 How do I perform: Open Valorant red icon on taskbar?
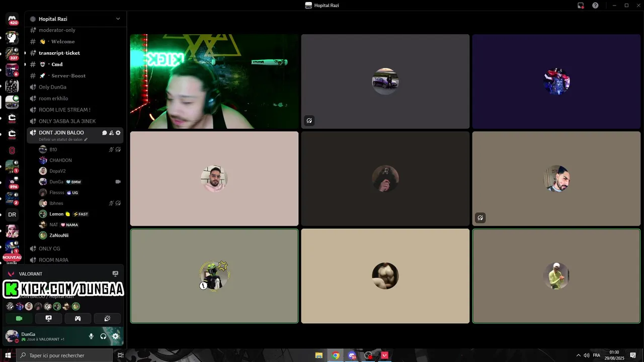[x=385, y=355]
